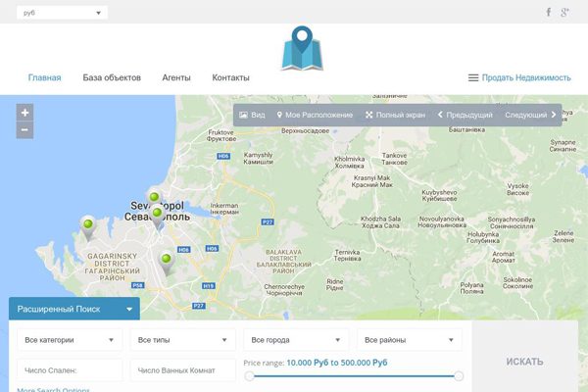Open the Контакты menu item
Screen dimensions: 588x392
click(230, 77)
